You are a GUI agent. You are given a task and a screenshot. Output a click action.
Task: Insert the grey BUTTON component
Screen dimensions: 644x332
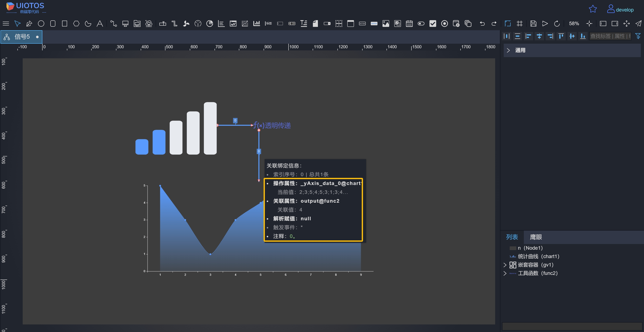coord(362,24)
